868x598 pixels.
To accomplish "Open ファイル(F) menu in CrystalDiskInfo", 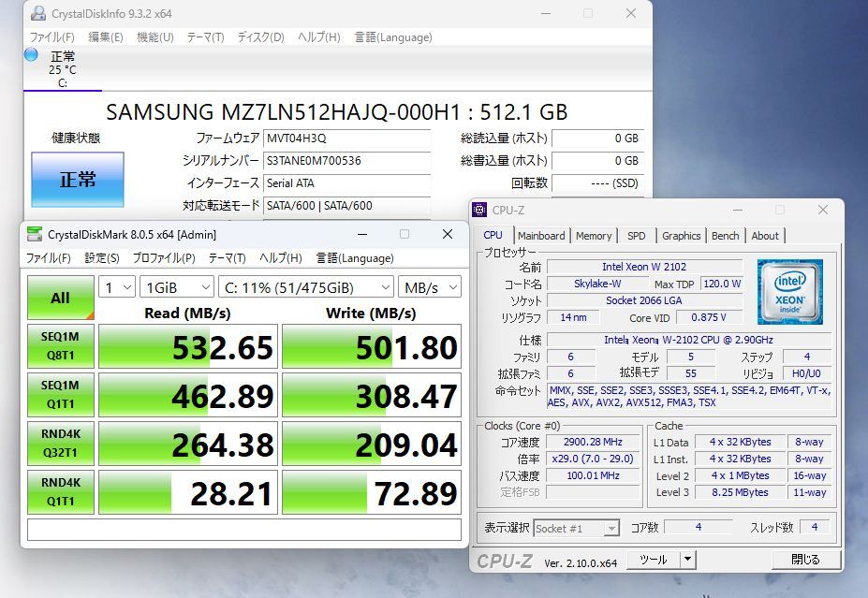I will point(52,37).
